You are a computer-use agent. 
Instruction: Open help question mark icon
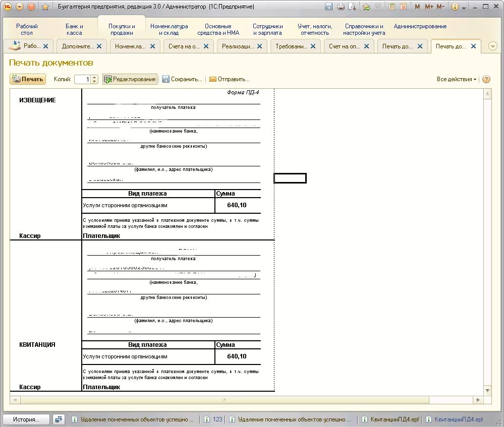486,79
